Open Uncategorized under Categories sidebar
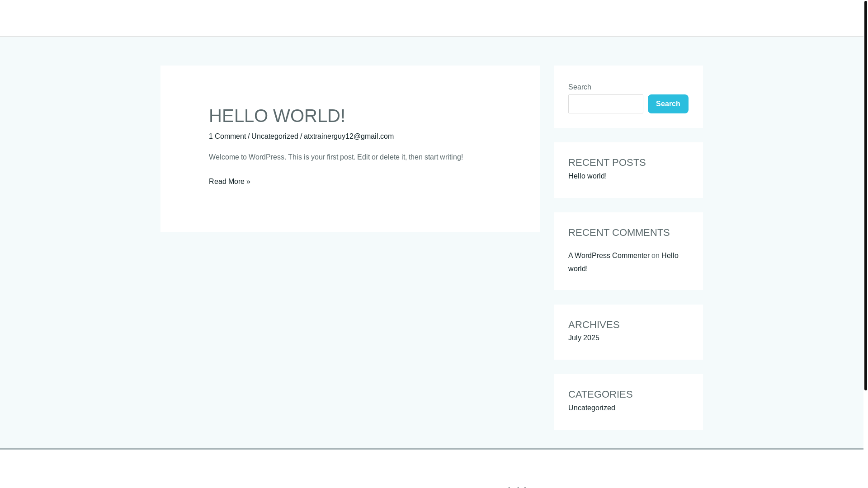Image resolution: width=868 pixels, height=488 pixels. 591,408
